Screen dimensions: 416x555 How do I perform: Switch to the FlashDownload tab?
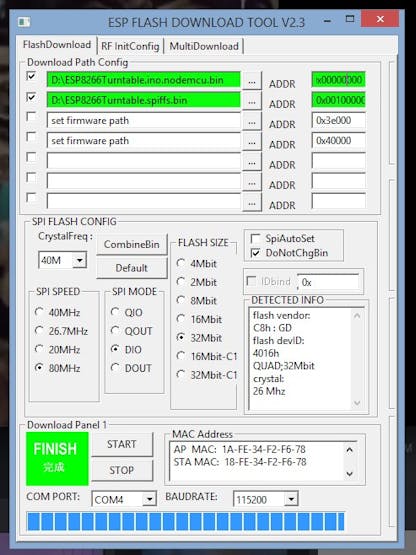pyautogui.click(x=57, y=45)
